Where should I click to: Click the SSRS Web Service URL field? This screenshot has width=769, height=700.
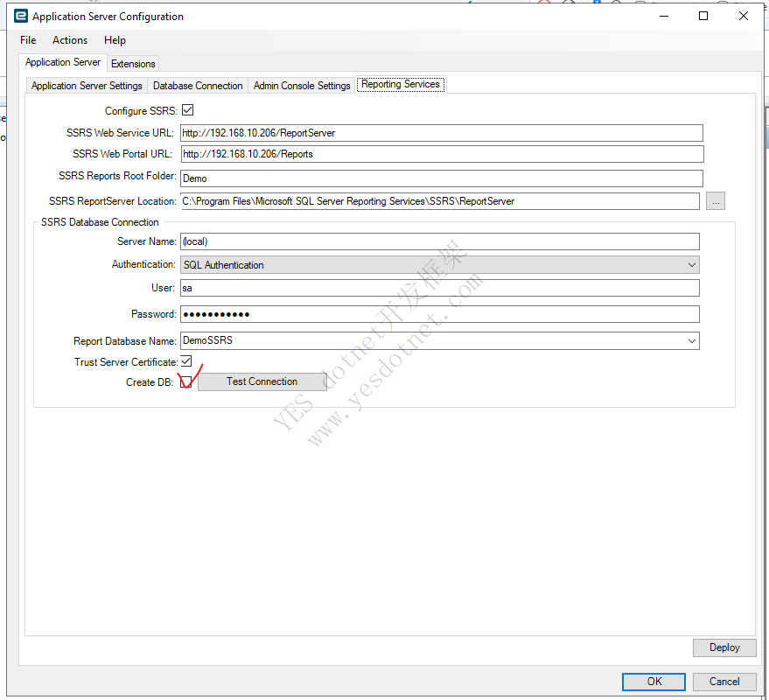tap(441, 133)
